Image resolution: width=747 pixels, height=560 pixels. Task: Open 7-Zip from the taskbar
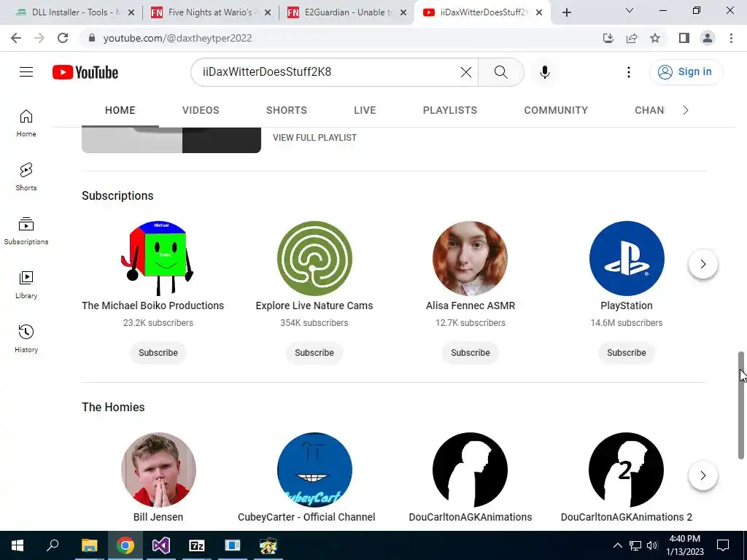click(197, 545)
